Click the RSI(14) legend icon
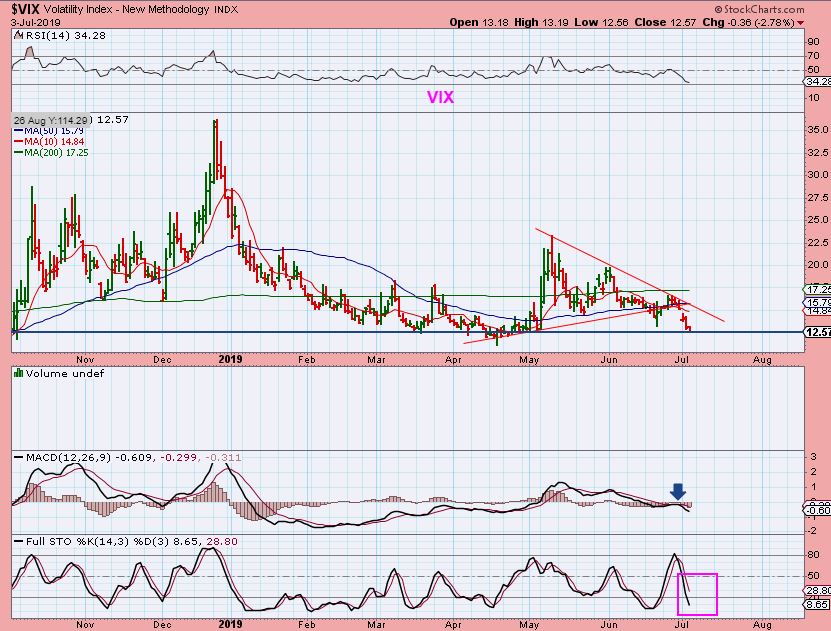831x631 pixels. (18, 35)
